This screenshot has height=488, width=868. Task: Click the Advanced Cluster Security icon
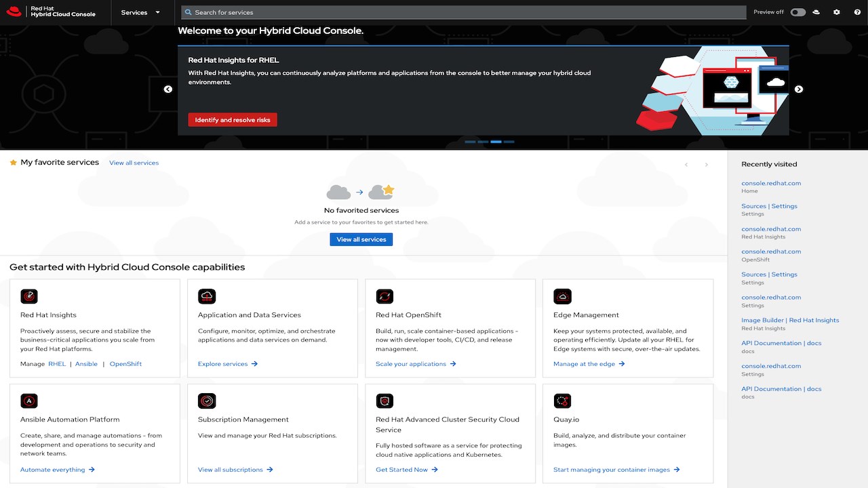pos(384,401)
